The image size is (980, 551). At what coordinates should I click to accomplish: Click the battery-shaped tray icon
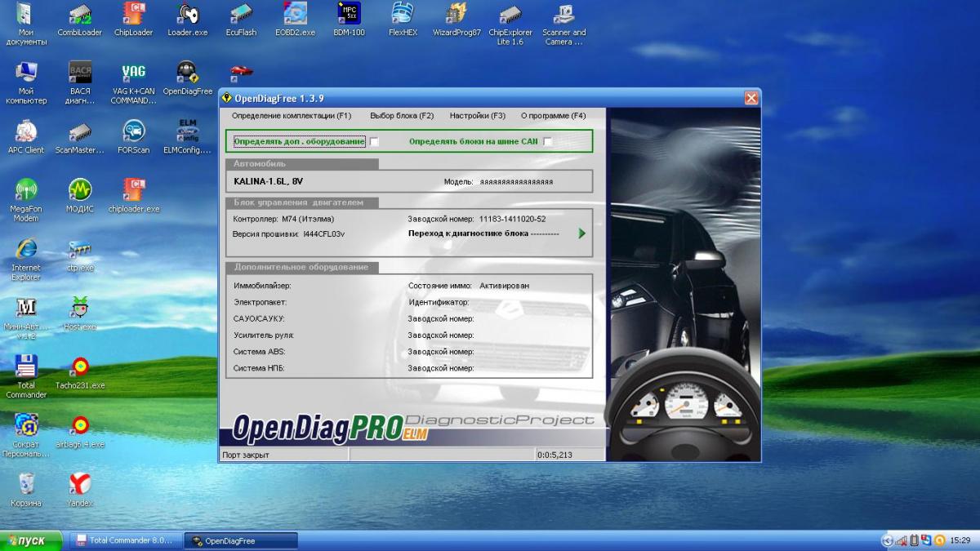[x=915, y=540]
